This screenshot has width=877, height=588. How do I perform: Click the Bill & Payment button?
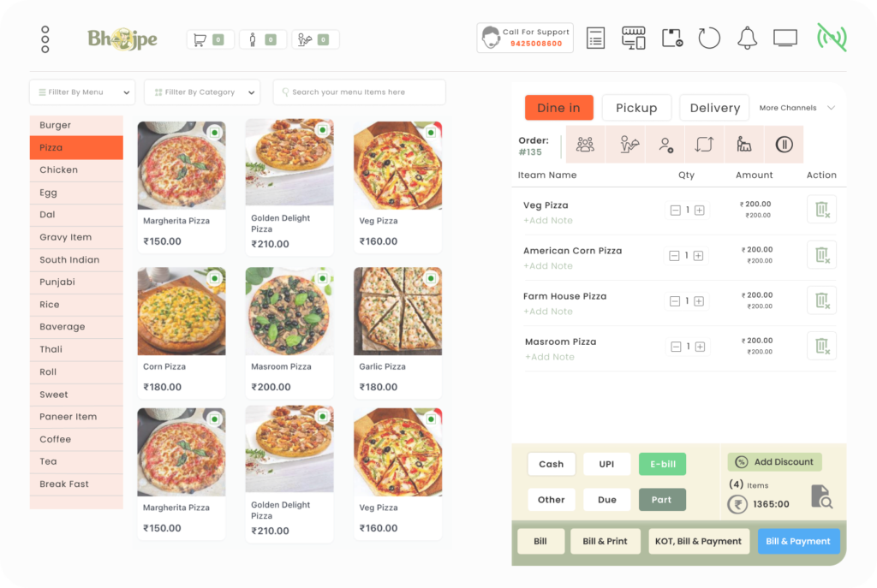[x=798, y=541]
